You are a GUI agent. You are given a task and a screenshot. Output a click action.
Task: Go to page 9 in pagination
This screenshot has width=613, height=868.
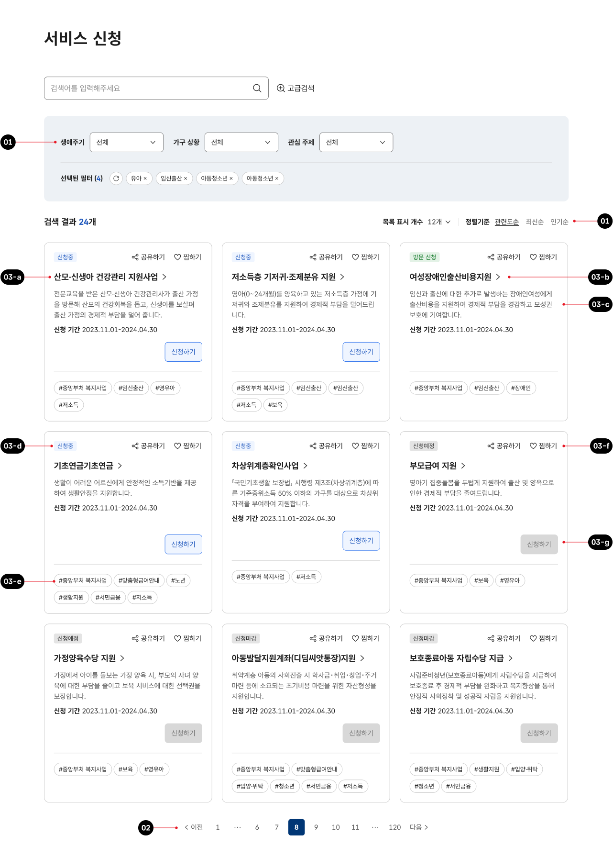click(316, 827)
